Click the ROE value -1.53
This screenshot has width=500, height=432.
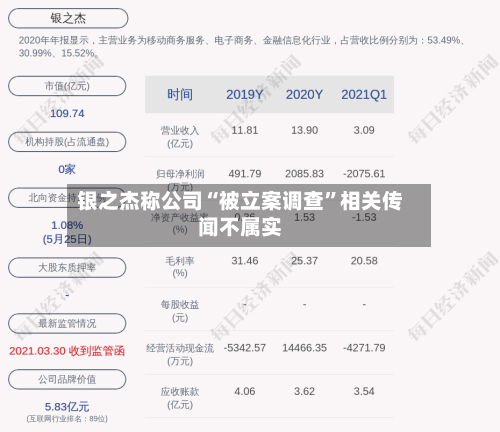tap(364, 218)
